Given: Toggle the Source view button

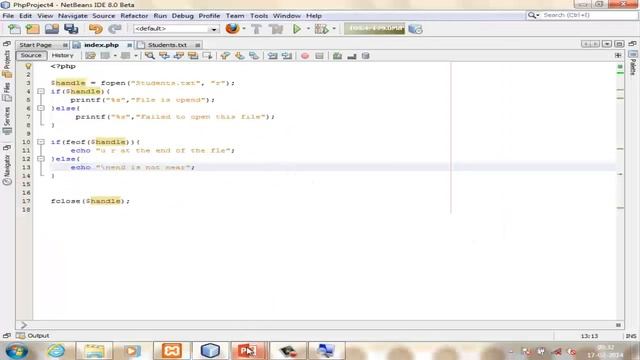Looking at the screenshot, I should (31, 56).
